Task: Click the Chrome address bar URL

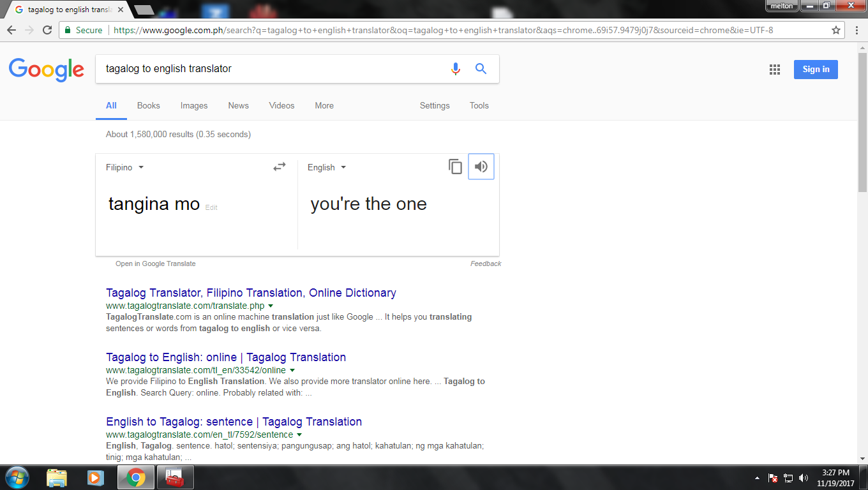Action: [x=444, y=30]
